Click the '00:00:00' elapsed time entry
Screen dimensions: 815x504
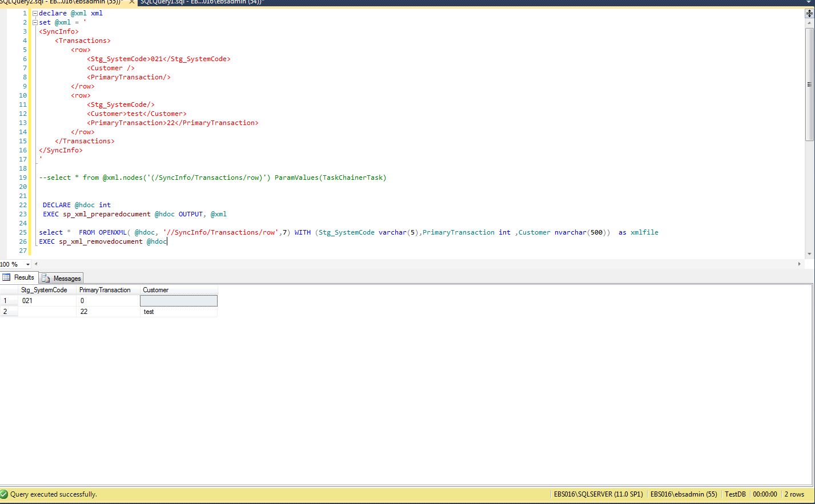[765, 494]
